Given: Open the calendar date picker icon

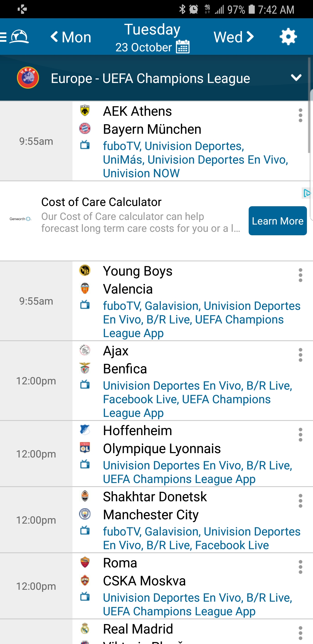Looking at the screenshot, I should click(x=183, y=47).
